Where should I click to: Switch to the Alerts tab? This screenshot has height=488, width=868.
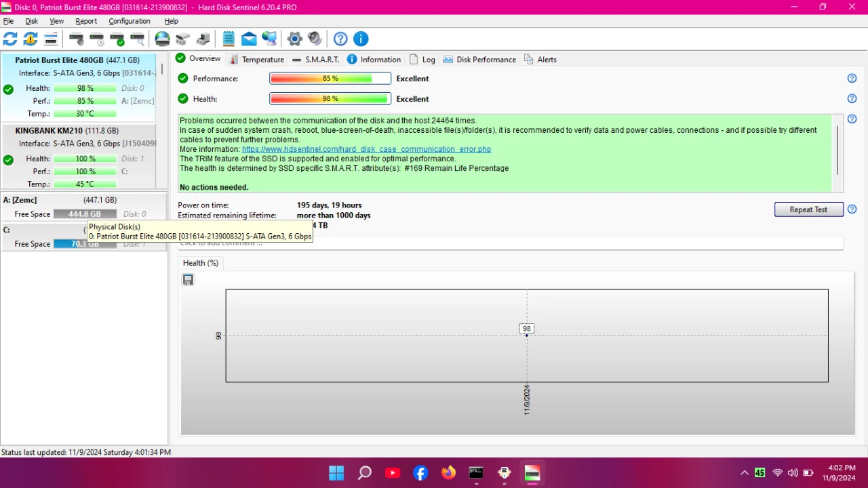pos(540,60)
